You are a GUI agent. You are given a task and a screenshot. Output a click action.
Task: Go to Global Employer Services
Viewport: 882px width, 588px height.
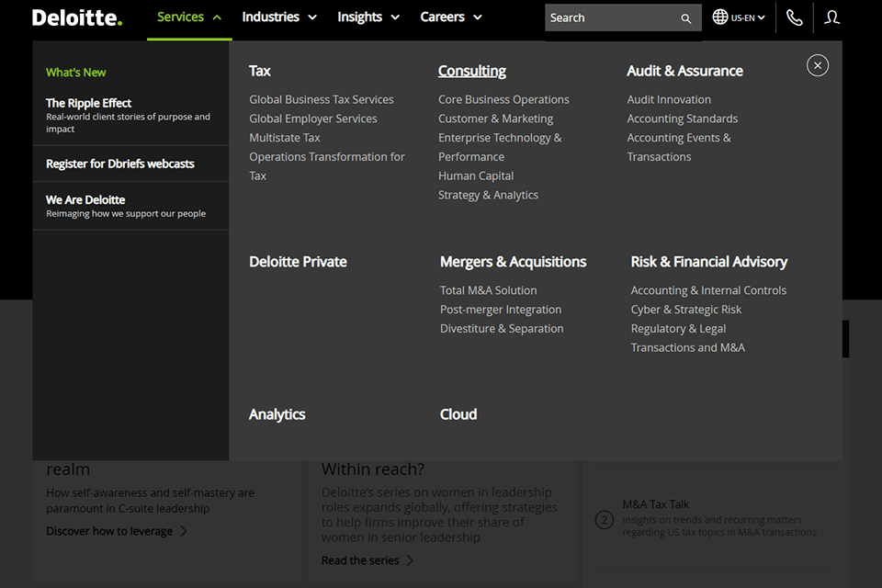pyautogui.click(x=312, y=119)
